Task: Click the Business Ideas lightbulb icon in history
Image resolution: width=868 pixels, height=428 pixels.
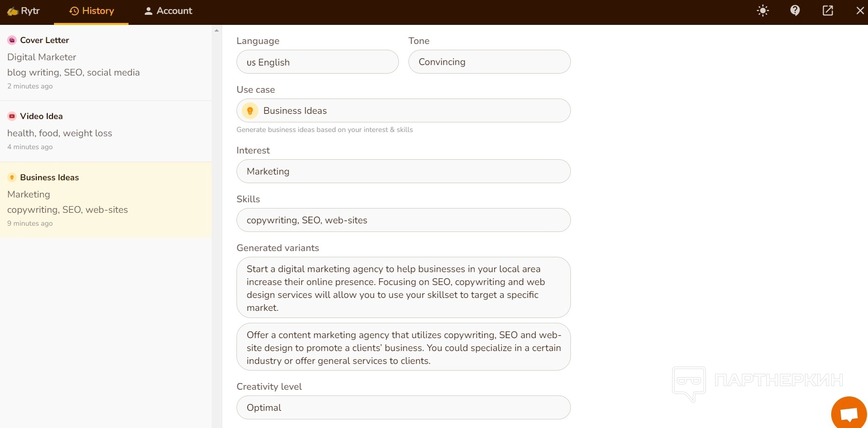Action: tap(12, 177)
